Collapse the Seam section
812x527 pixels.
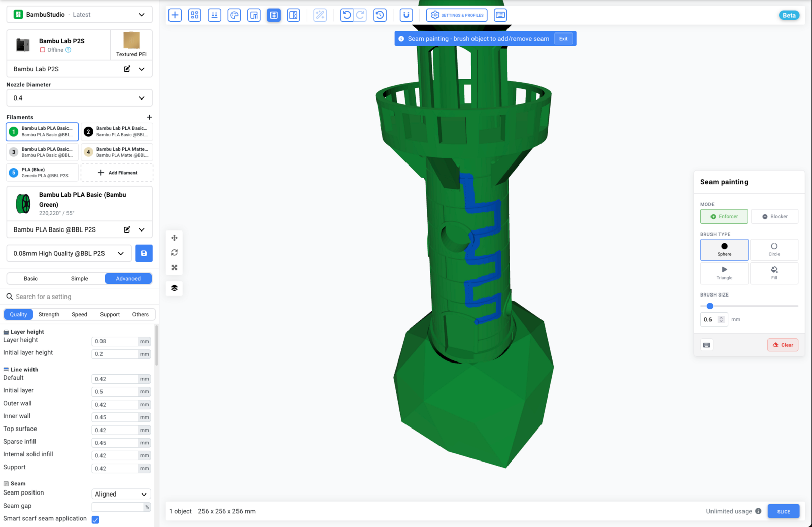(x=15, y=484)
